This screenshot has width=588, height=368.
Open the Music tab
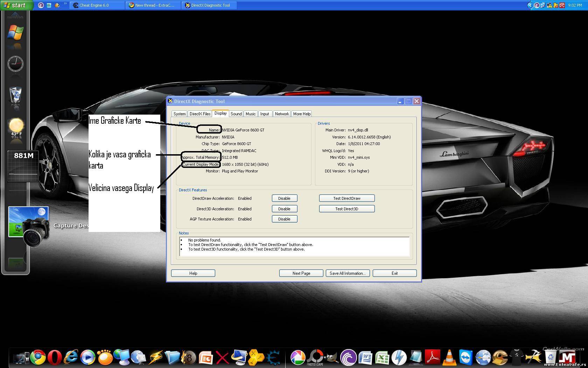(x=251, y=114)
